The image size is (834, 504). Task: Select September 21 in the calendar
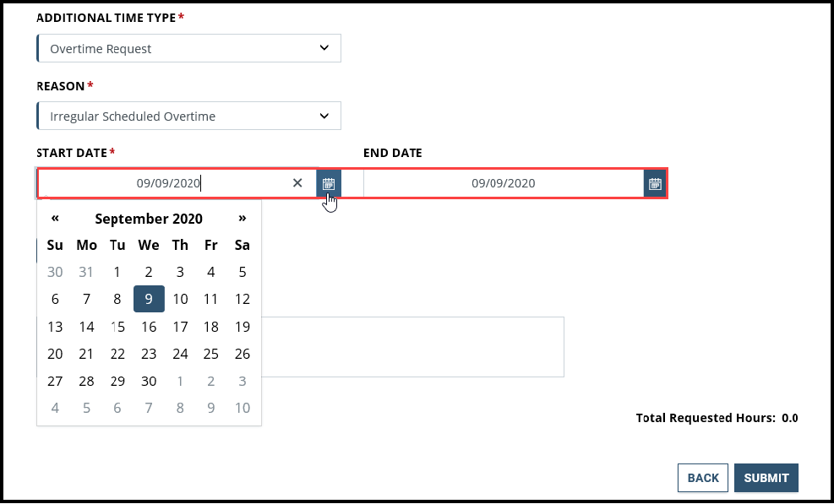tap(86, 354)
